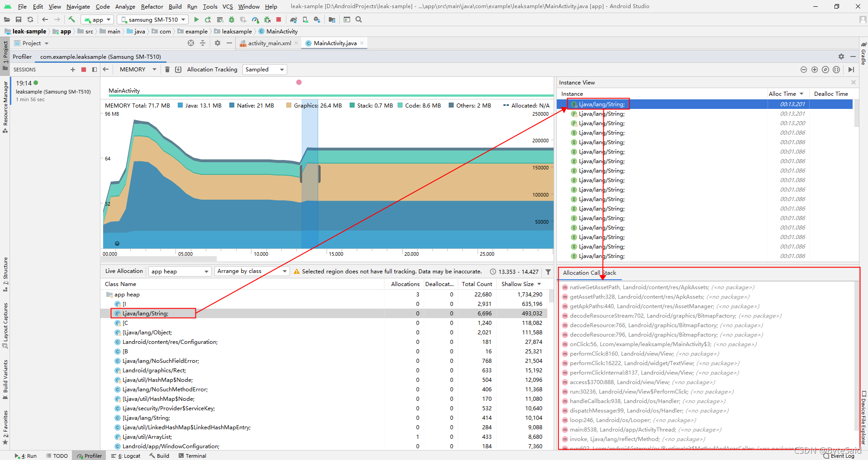The image size is (868, 460).
Task: Toggle the 7: Structure tool window
Action: click(x=5, y=274)
